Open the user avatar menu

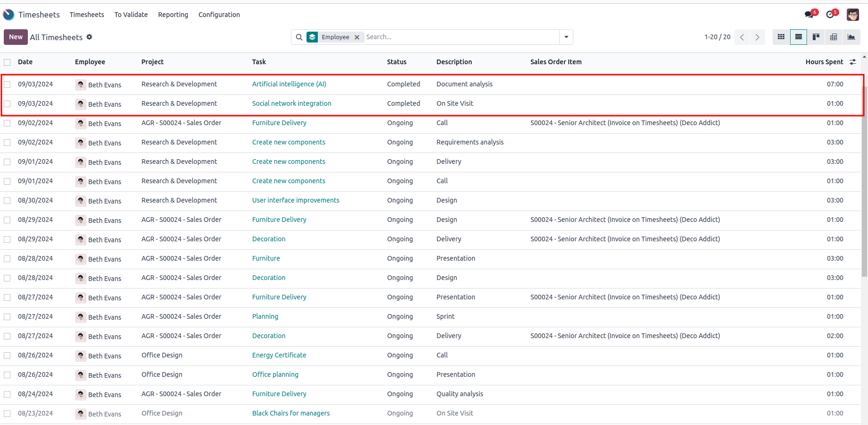point(852,15)
